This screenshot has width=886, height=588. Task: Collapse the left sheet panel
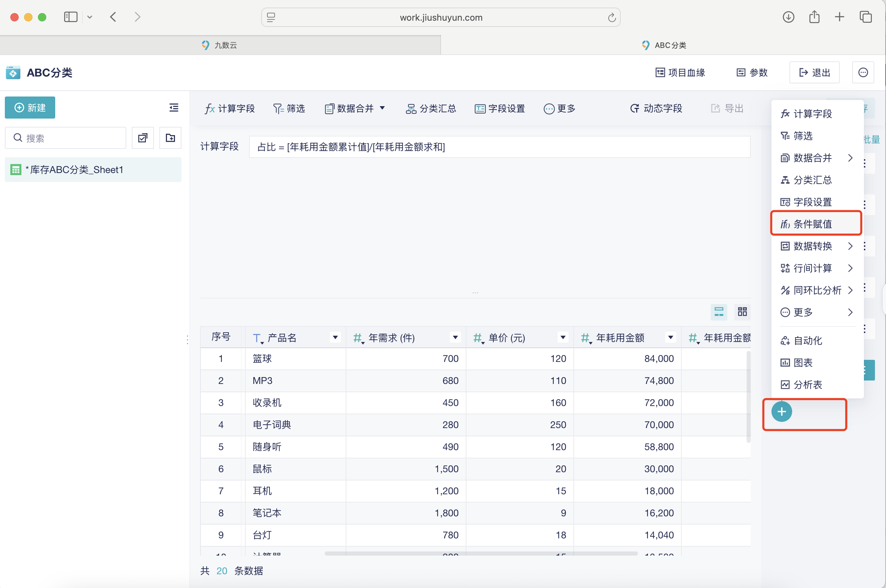pyautogui.click(x=174, y=108)
